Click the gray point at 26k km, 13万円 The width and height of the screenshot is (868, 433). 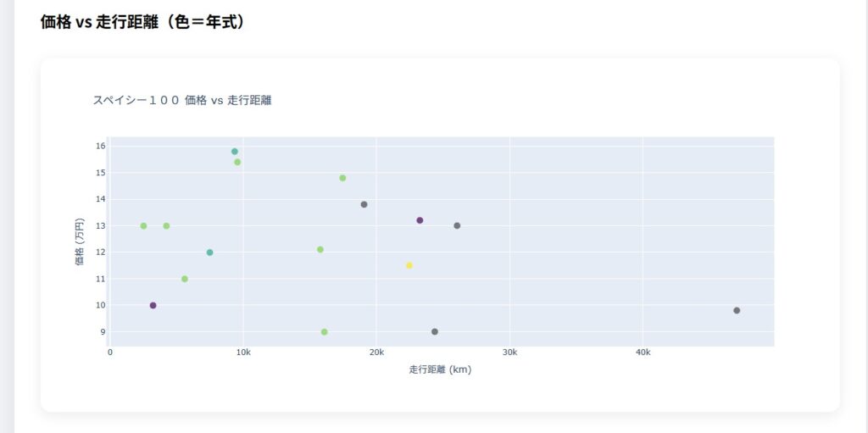tap(457, 225)
